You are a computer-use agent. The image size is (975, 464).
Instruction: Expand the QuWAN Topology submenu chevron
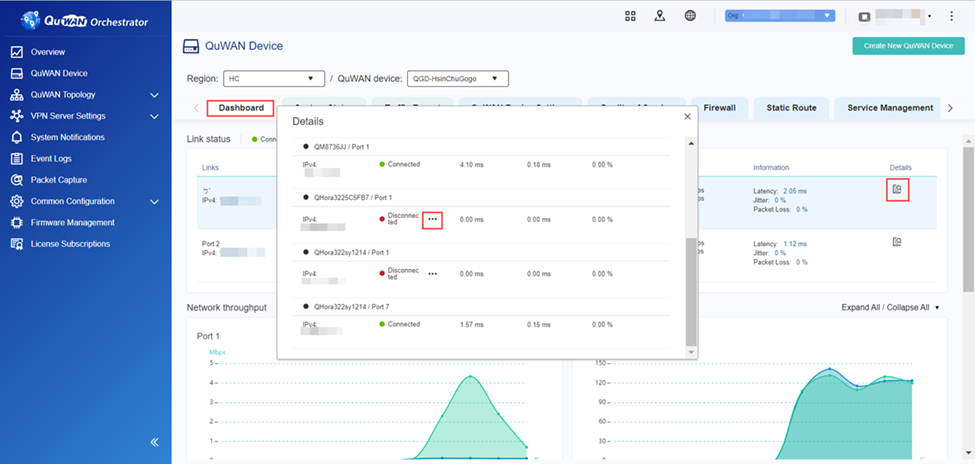tap(155, 95)
